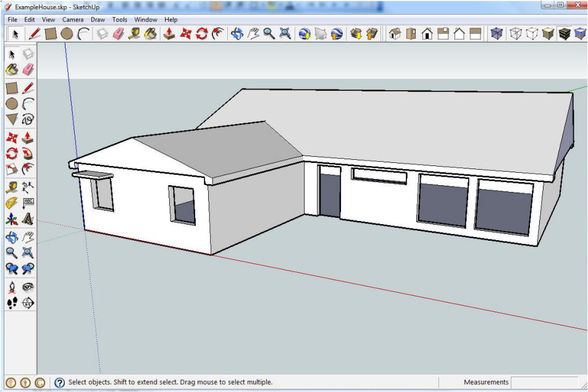
Task: Click Get Models download icon
Action: click(x=356, y=34)
